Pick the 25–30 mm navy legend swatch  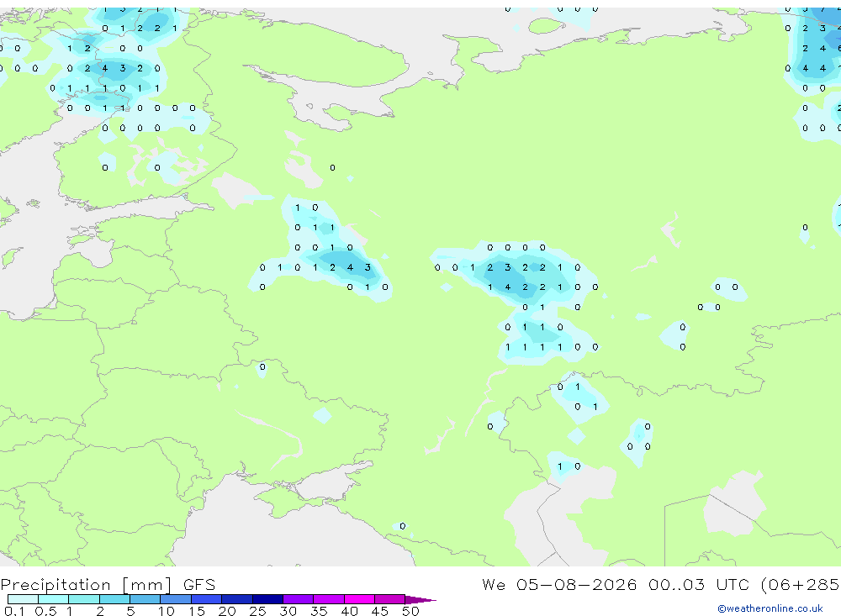(267, 599)
